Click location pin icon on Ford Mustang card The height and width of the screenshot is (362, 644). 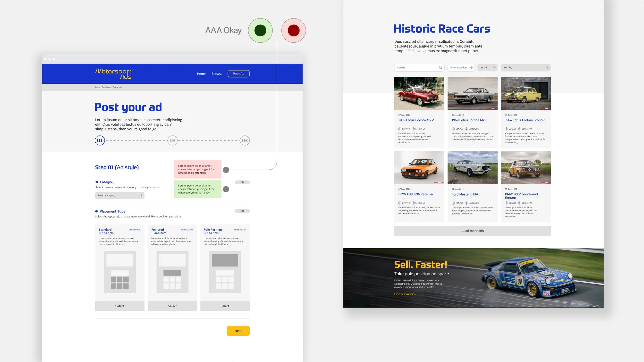pyautogui.click(x=466, y=203)
